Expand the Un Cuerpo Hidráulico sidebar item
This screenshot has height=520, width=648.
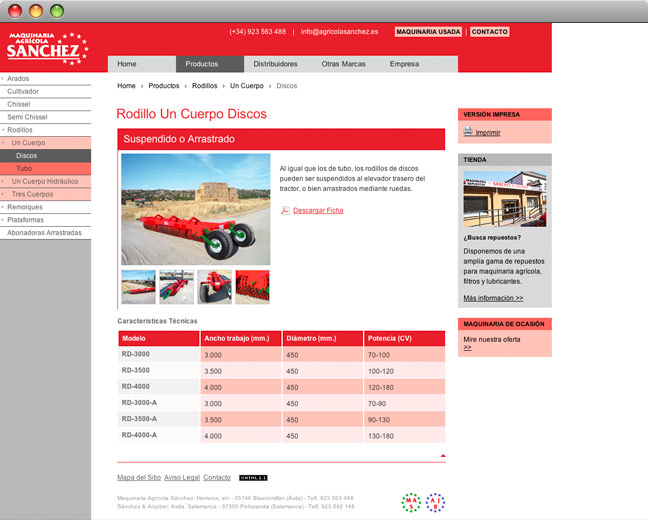coord(3,181)
